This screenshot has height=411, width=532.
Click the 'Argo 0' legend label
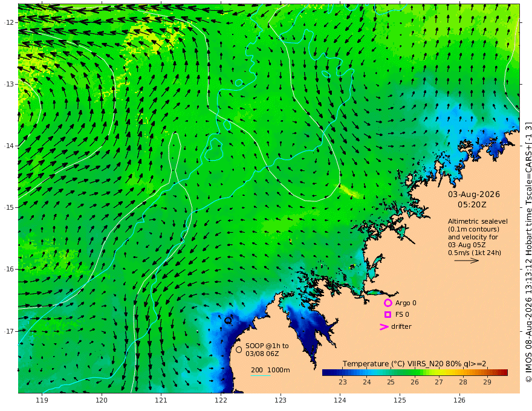coord(406,303)
